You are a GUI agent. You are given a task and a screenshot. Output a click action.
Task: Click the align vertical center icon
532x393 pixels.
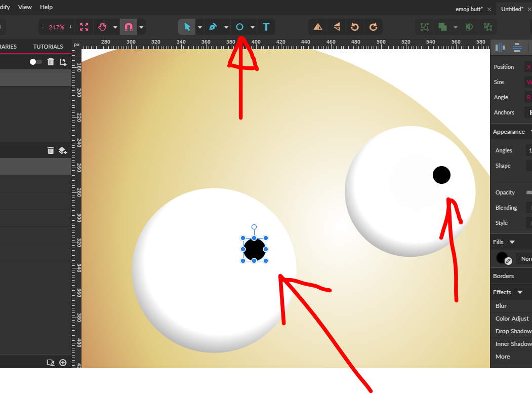tap(517, 48)
